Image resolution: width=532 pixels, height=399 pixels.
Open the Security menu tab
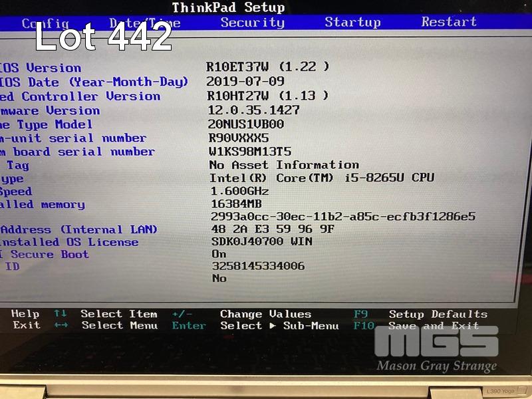[x=252, y=22]
